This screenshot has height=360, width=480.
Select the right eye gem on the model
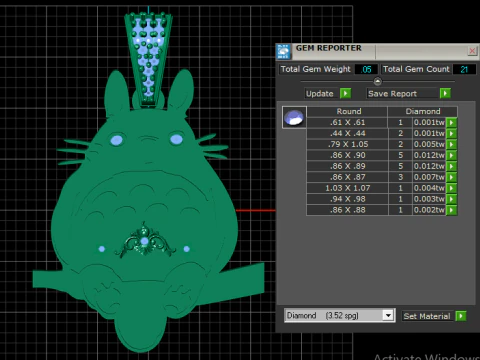tap(176, 139)
